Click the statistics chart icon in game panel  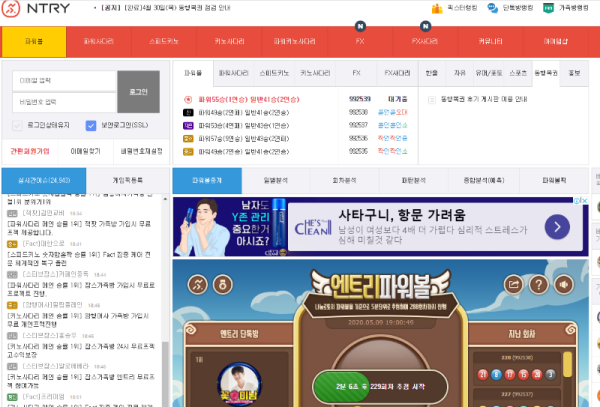197,285
